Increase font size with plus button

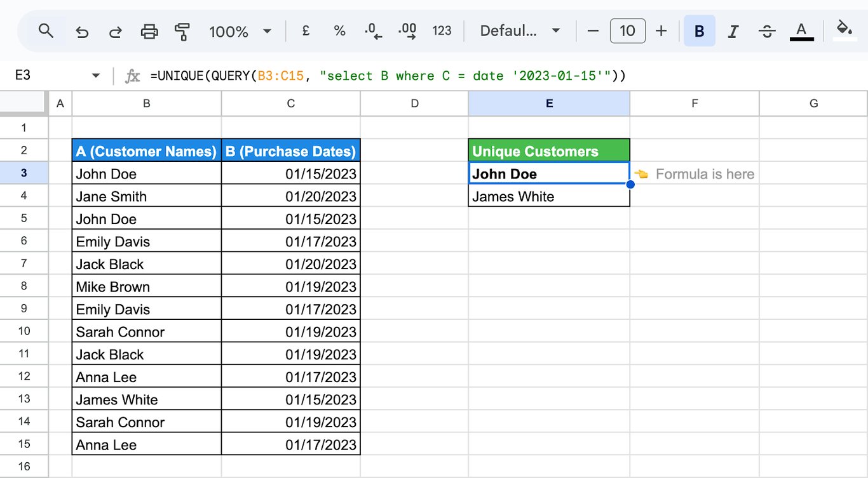(661, 31)
